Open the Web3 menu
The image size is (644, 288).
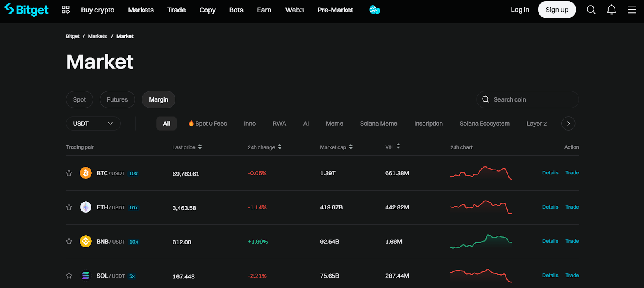tap(295, 10)
